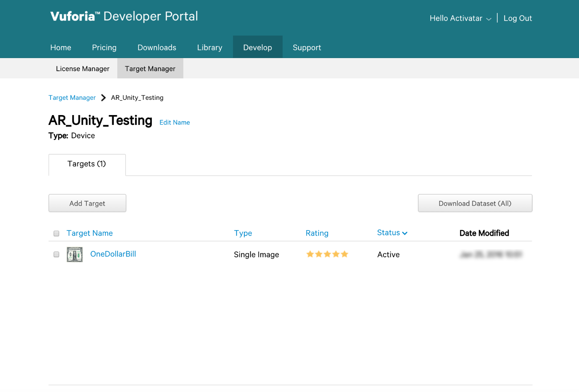Open the OneDollarBill target link
This screenshot has height=392, width=579.
pyautogui.click(x=113, y=254)
